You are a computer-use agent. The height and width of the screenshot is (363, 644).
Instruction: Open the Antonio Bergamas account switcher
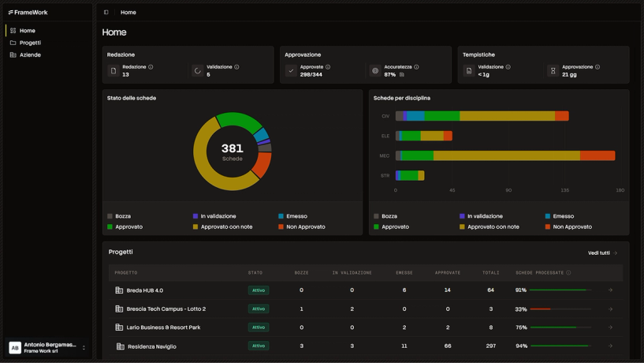pyautogui.click(x=47, y=348)
